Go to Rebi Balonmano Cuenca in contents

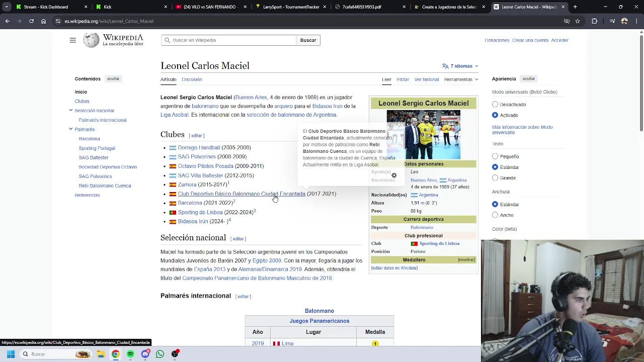[x=105, y=186]
